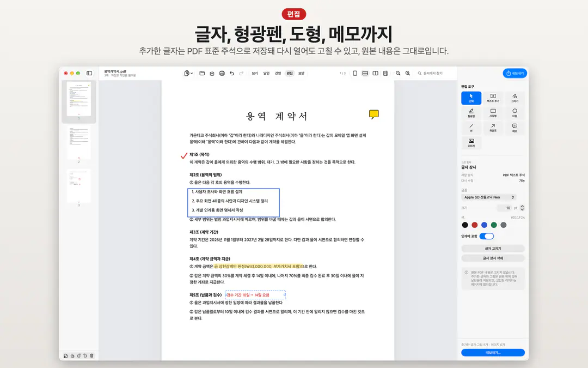Viewport: 588px width, 368px height.
Task: Pick the gray color swatch
Action: [x=504, y=225]
